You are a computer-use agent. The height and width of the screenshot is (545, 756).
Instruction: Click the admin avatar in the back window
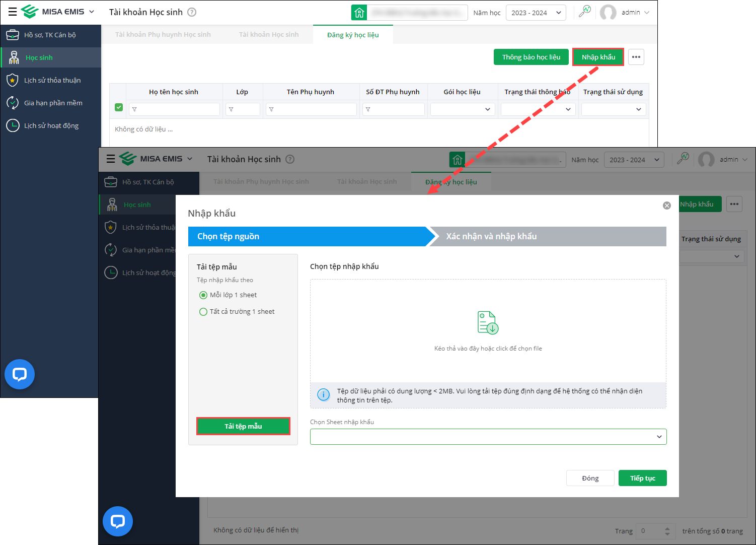point(608,13)
